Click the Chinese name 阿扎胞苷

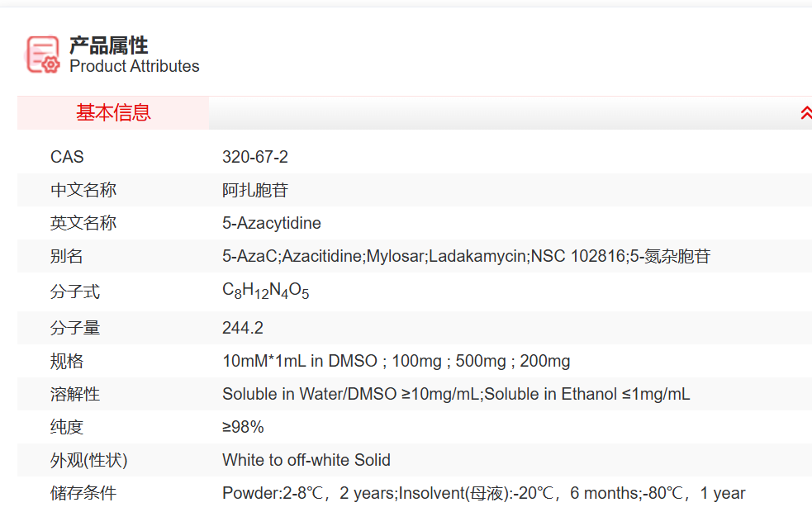pyautogui.click(x=255, y=190)
